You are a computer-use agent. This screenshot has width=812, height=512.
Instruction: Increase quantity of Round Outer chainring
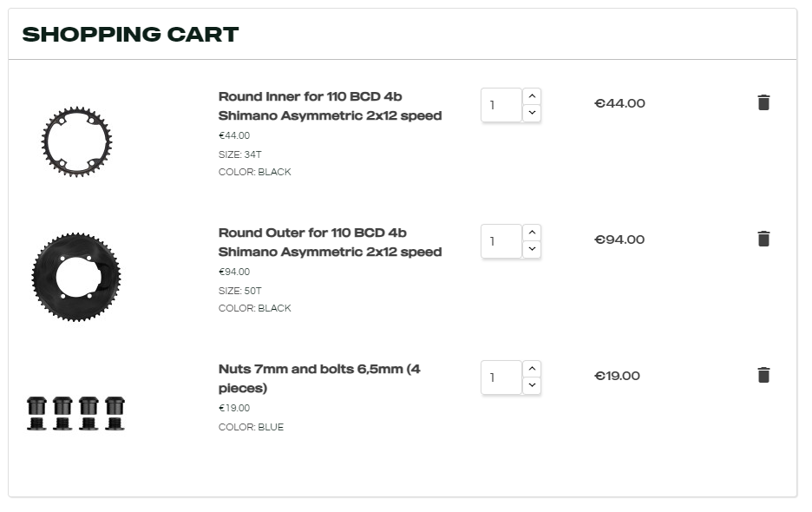(532, 233)
